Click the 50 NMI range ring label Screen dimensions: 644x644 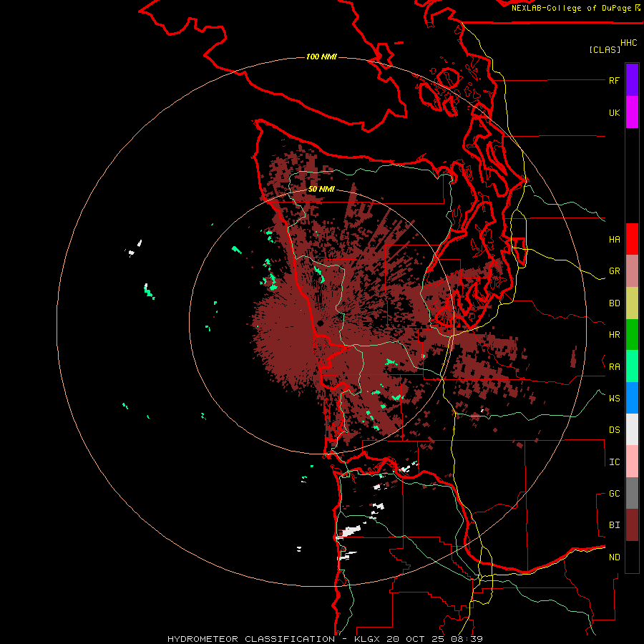(321, 189)
